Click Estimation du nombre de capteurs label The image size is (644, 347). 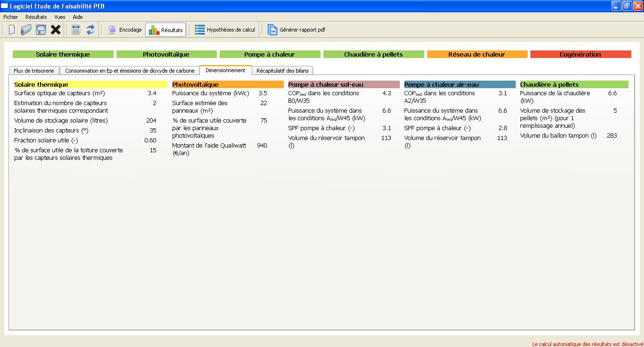tap(61, 107)
